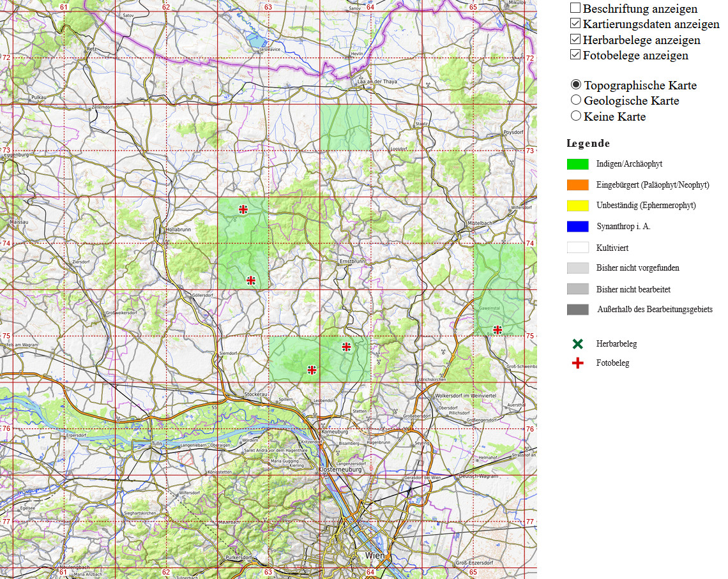Click the photo record marker near Hollabrunn's northern green quadrant
The width and height of the screenshot is (728, 579).
[243, 209]
